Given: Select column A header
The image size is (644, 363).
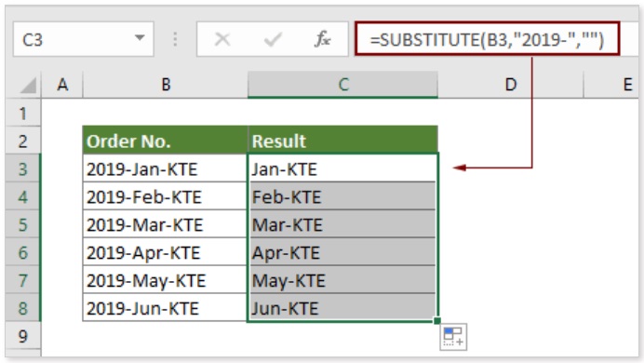Looking at the screenshot, I should pos(62,85).
